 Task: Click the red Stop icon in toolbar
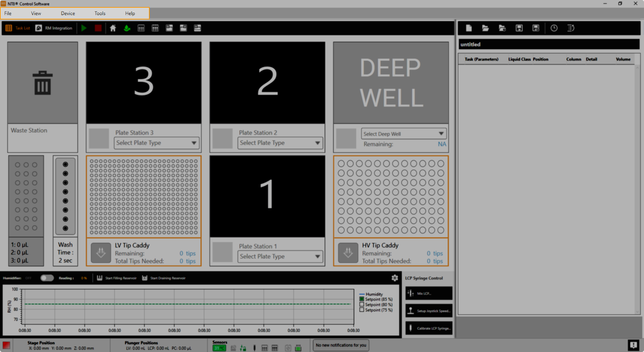[98, 28]
